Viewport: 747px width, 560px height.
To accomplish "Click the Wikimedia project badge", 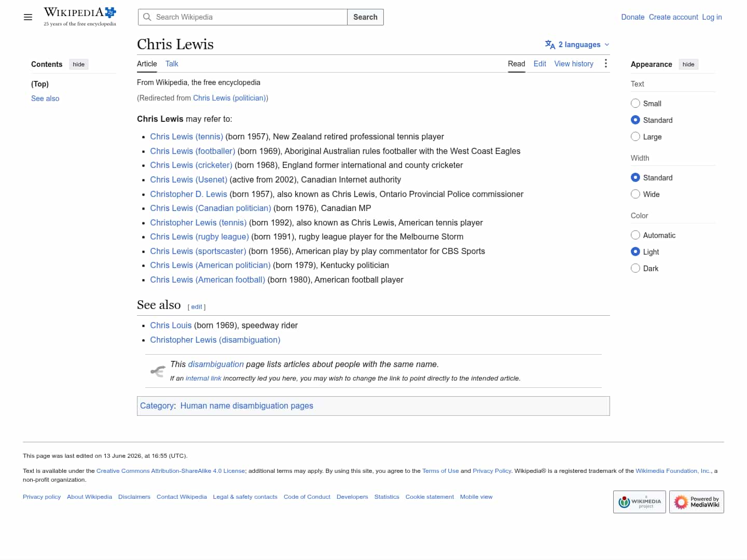I will (640, 502).
